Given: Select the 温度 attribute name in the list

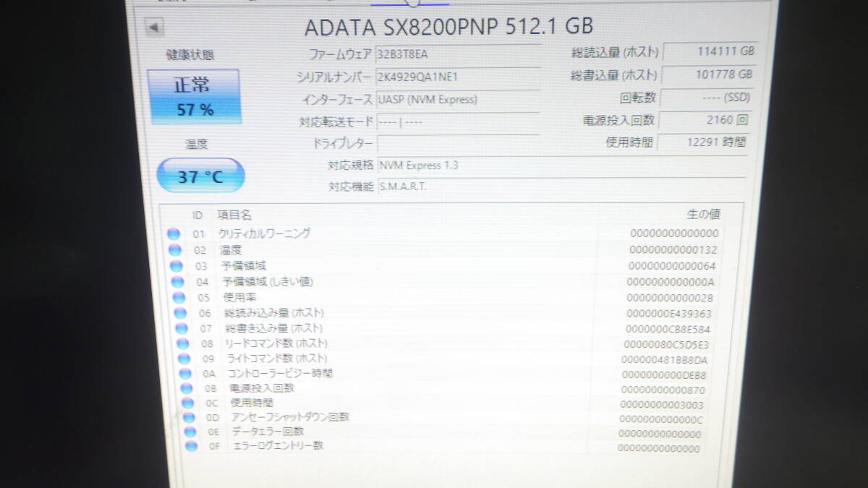Looking at the screenshot, I should [x=231, y=249].
